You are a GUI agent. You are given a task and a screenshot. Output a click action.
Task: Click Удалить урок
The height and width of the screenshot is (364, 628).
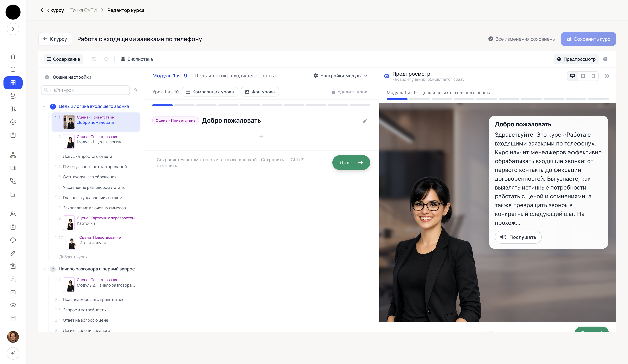pyautogui.click(x=349, y=92)
